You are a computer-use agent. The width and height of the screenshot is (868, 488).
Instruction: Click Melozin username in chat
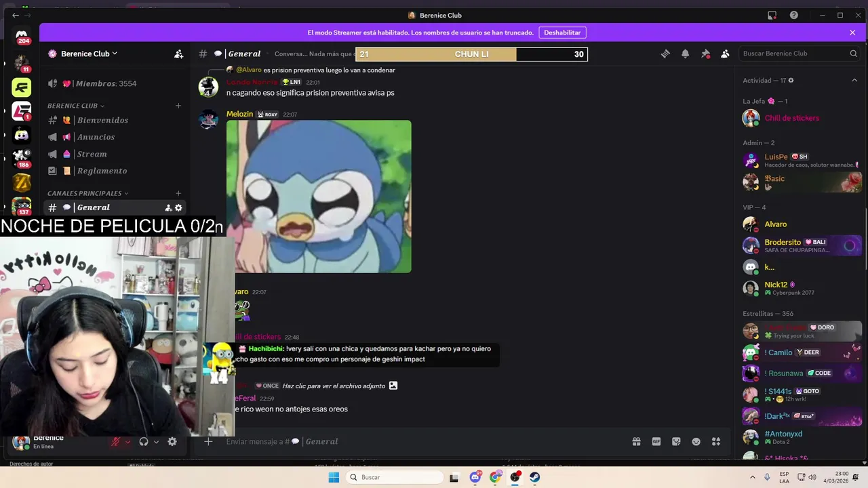[x=239, y=115]
